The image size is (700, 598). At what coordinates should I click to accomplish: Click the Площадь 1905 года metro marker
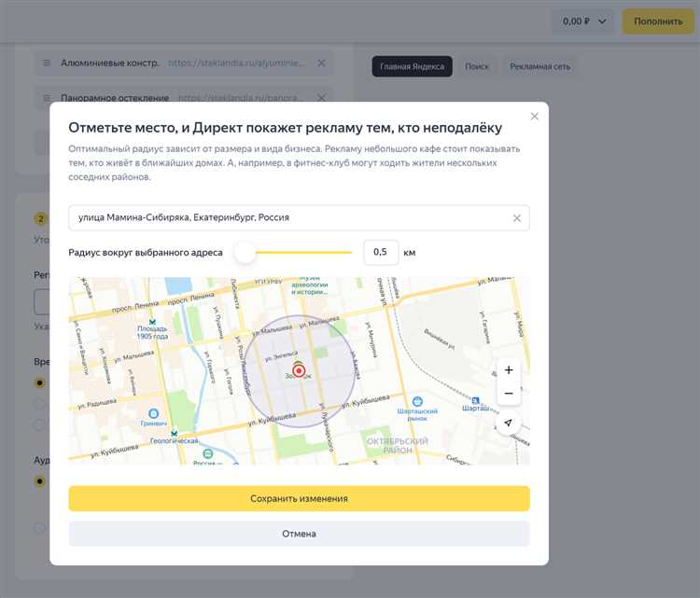tap(152, 322)
